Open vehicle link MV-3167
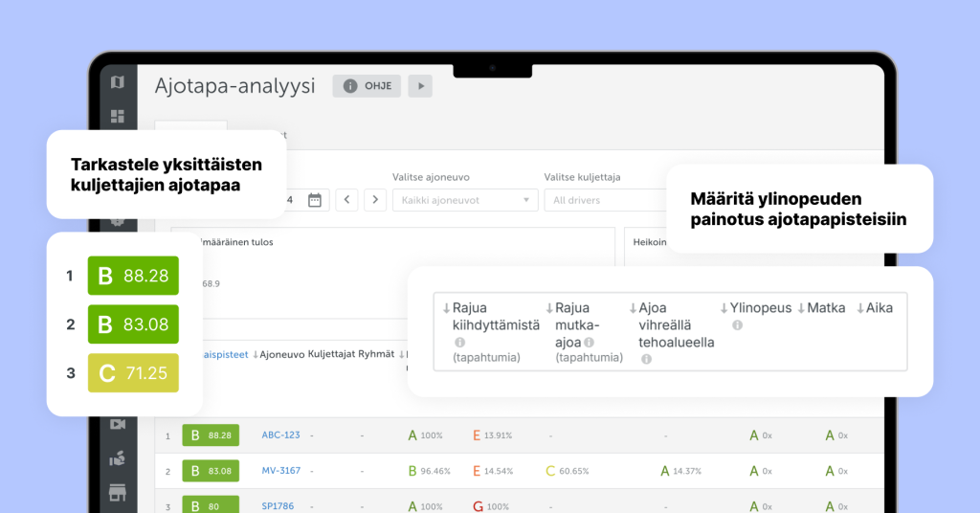 280,471
